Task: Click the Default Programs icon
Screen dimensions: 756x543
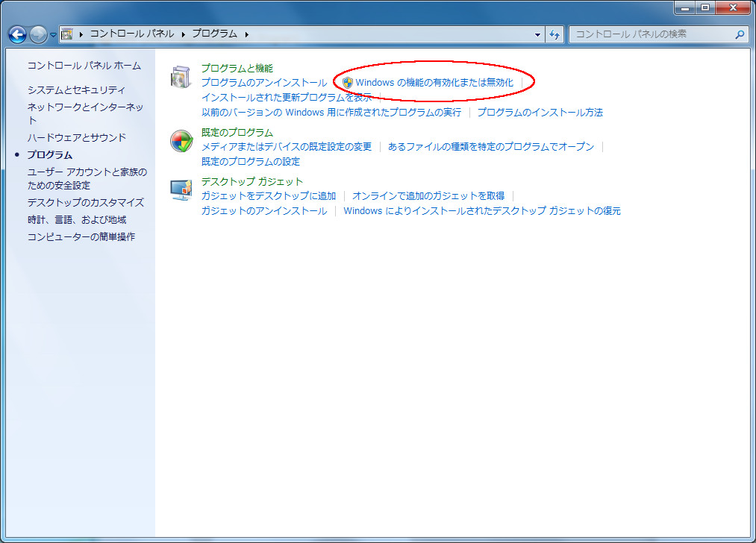Action: [x=181, y=141]
